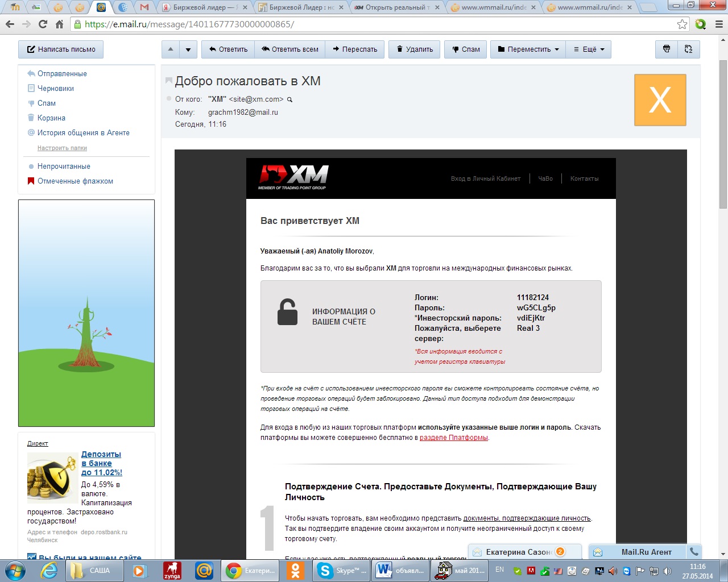Reply to all with Ответить всем
This screenshot has height=582, width=728.
pos(290,49)
